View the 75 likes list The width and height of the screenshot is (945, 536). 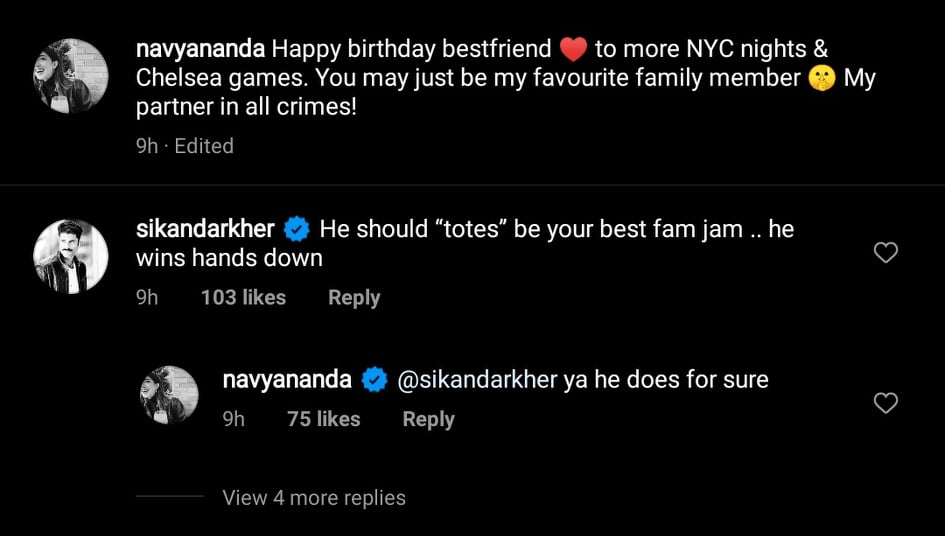point(323,420)
